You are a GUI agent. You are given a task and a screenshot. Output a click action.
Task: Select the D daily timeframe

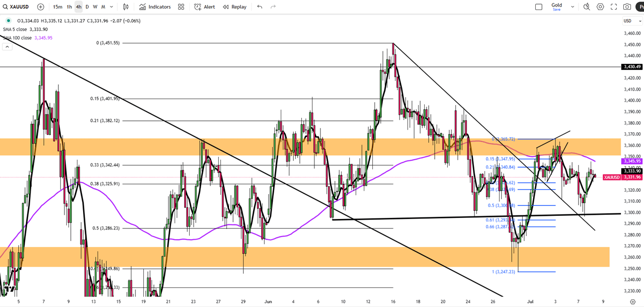(x=87, y=7)
